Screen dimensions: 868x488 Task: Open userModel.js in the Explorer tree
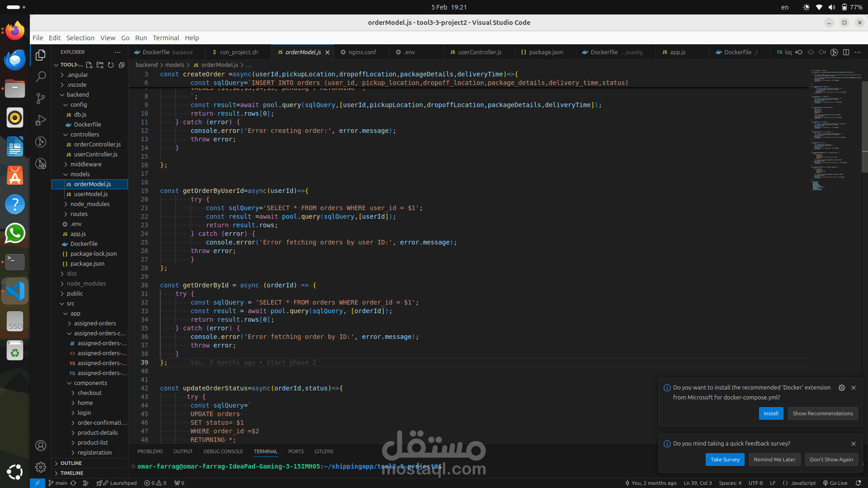[x=91, y=194]
